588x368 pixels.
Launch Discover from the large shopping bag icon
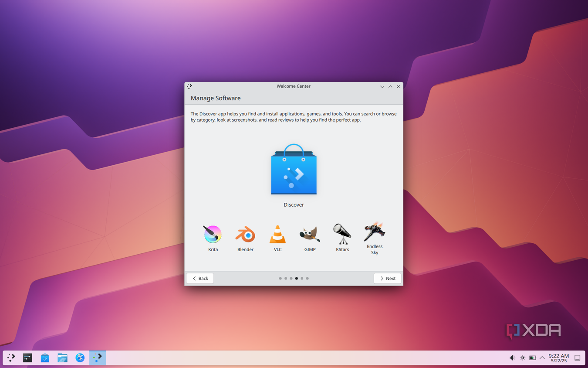(294, 169)
